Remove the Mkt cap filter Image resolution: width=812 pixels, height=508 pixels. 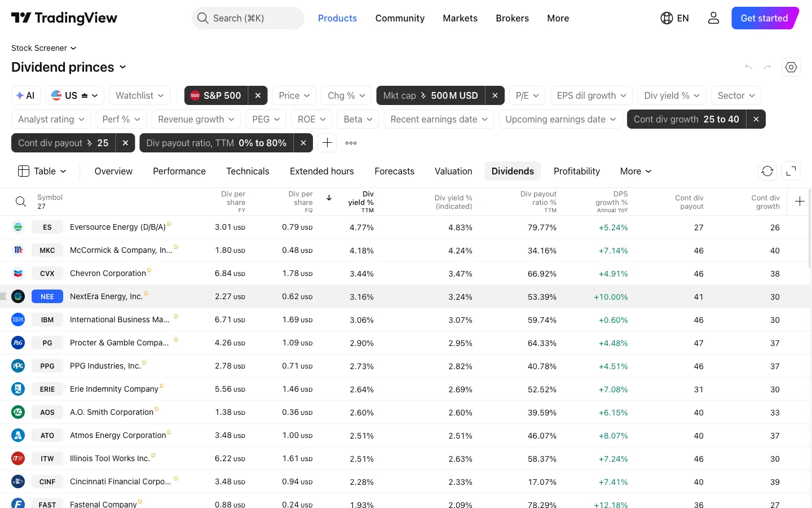495,95
